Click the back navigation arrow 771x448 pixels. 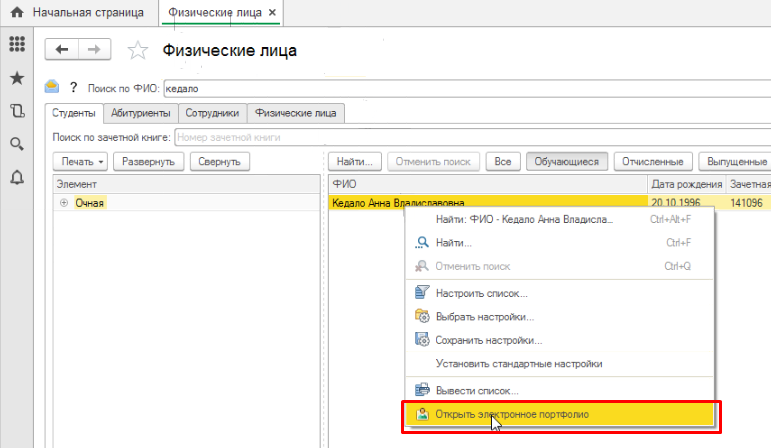pos(63,49)
